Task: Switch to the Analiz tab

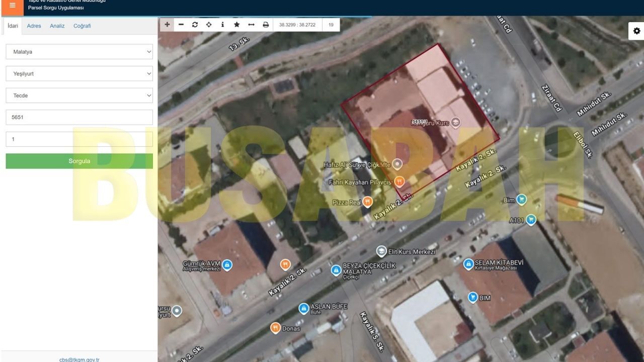Action: 57,26
